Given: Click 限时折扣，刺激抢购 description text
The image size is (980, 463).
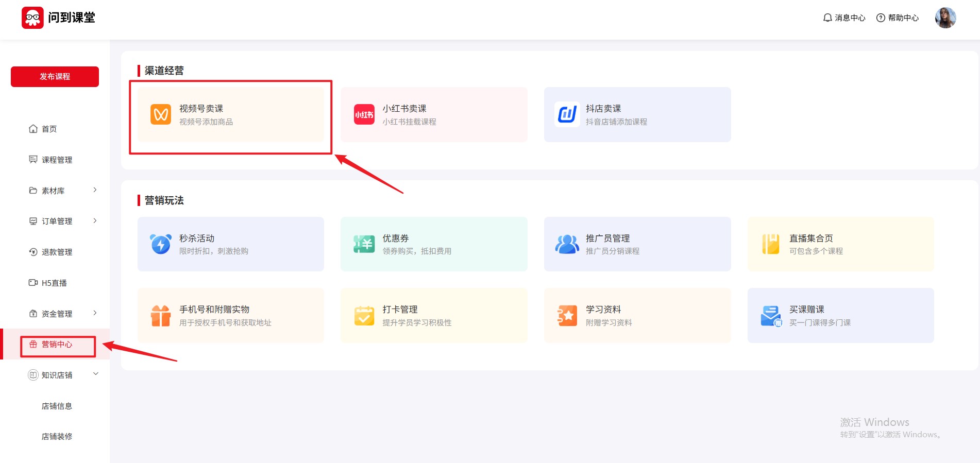Looking at the screenshot, I should (x=214, y=251).
